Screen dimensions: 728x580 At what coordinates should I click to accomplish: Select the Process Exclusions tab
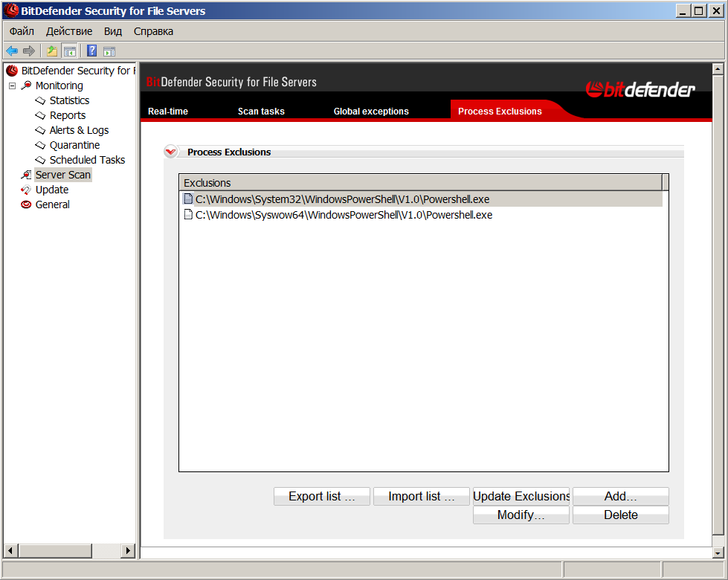pos(500,112)
